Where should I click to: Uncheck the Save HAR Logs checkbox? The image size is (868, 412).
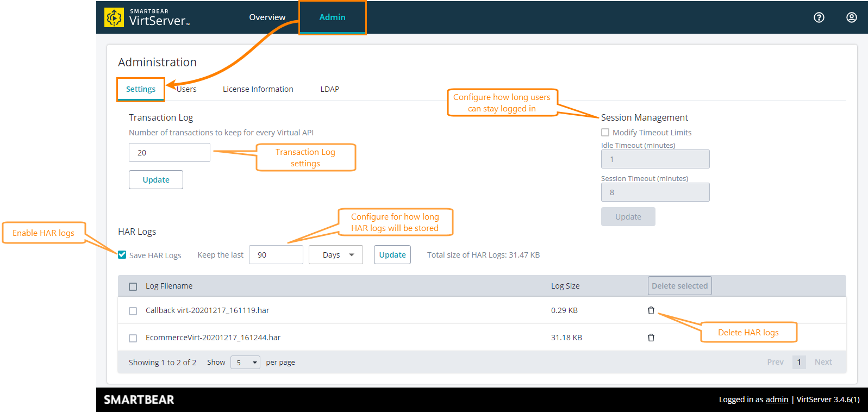[122, 255]
